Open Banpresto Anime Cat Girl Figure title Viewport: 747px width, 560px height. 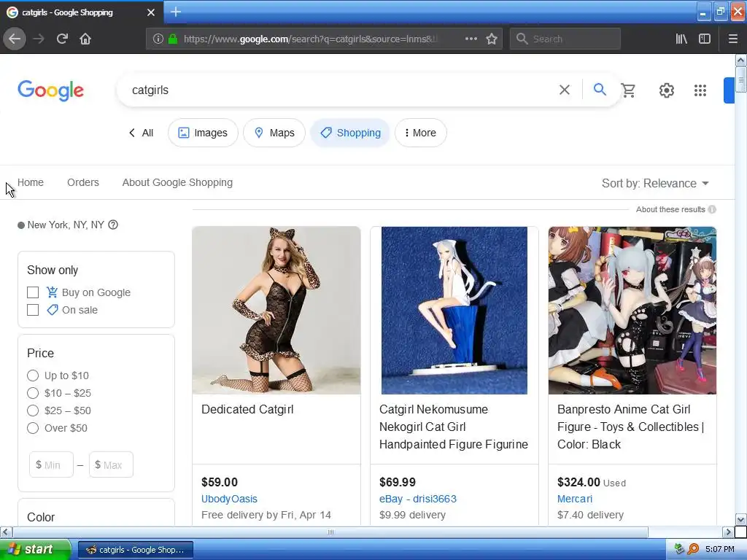(x=631, y=427)
